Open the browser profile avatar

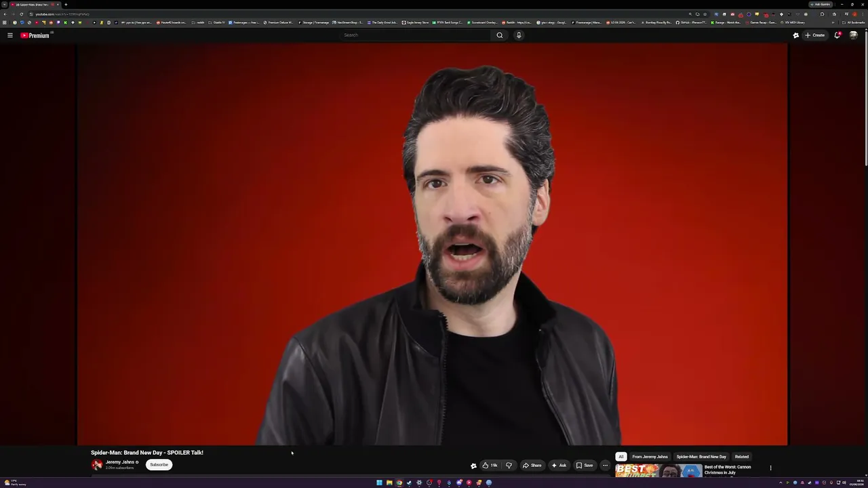[x=854, y=14]
